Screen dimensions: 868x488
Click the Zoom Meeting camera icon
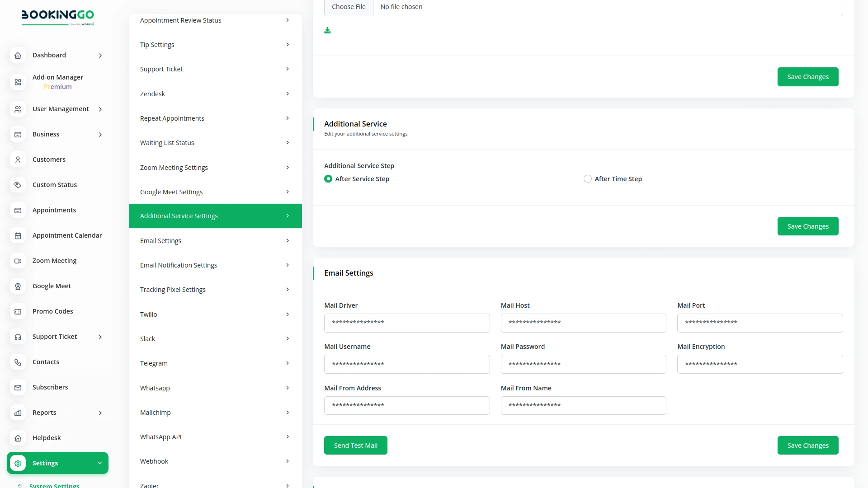click(x=18, y=261)
